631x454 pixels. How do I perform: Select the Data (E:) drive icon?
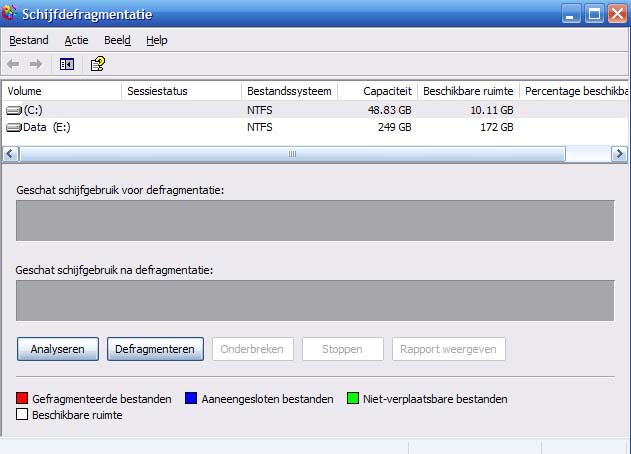coord(14,128)
